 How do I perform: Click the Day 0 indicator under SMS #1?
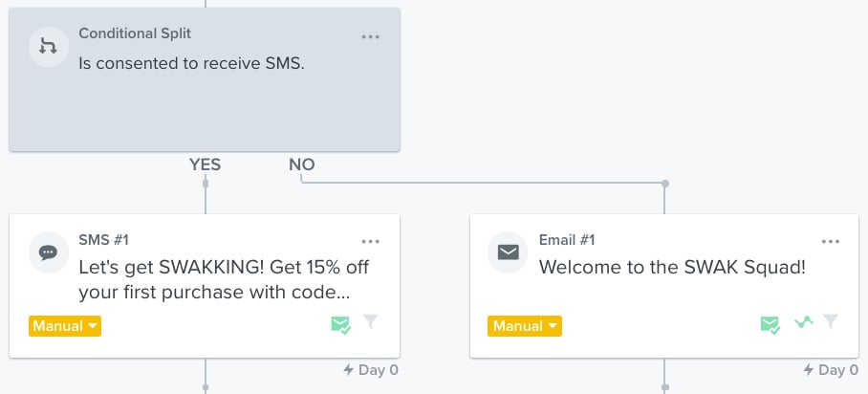click(371, 370)
